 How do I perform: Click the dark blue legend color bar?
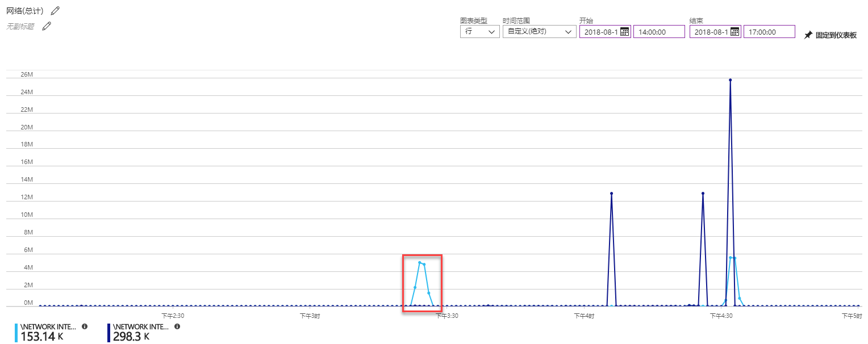click(x=108, y=333)
